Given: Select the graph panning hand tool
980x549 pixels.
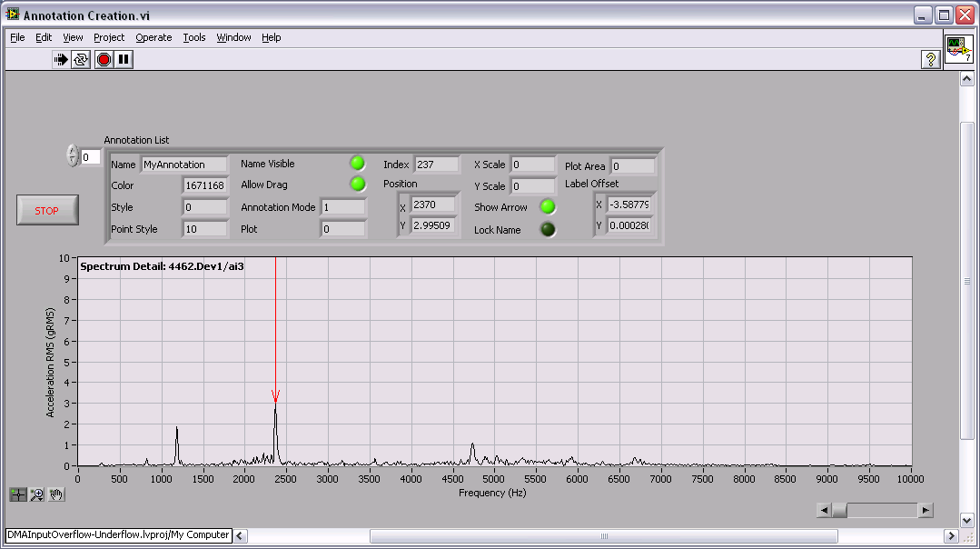Looking at the screenshot, I should pos(56,494).
